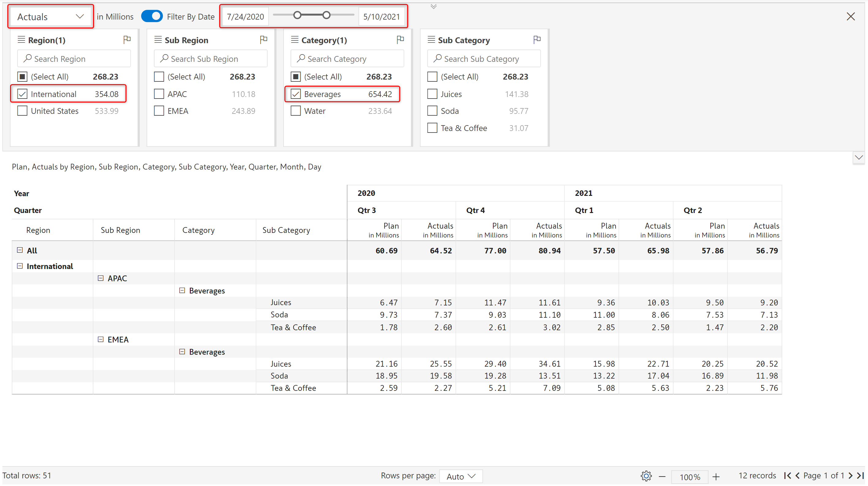Go to the last page

coord(860,476)
